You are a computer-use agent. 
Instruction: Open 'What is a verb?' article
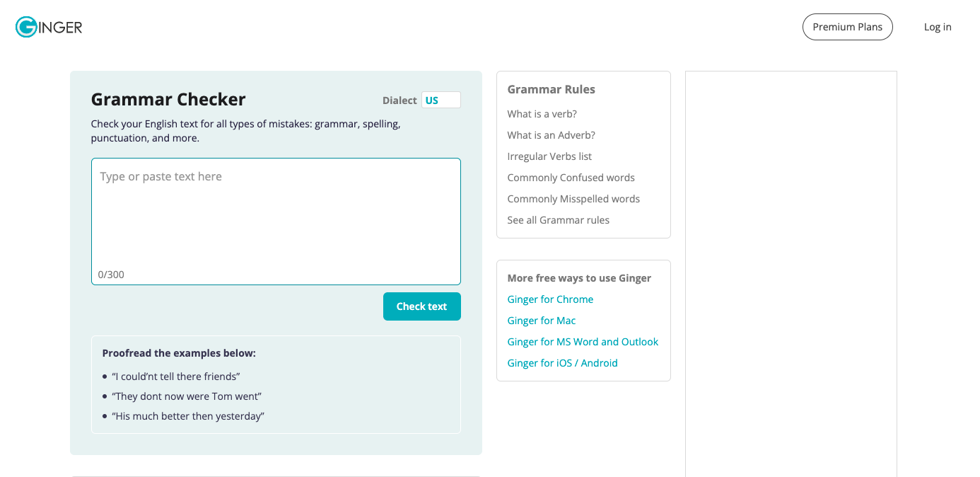point(542,113)
